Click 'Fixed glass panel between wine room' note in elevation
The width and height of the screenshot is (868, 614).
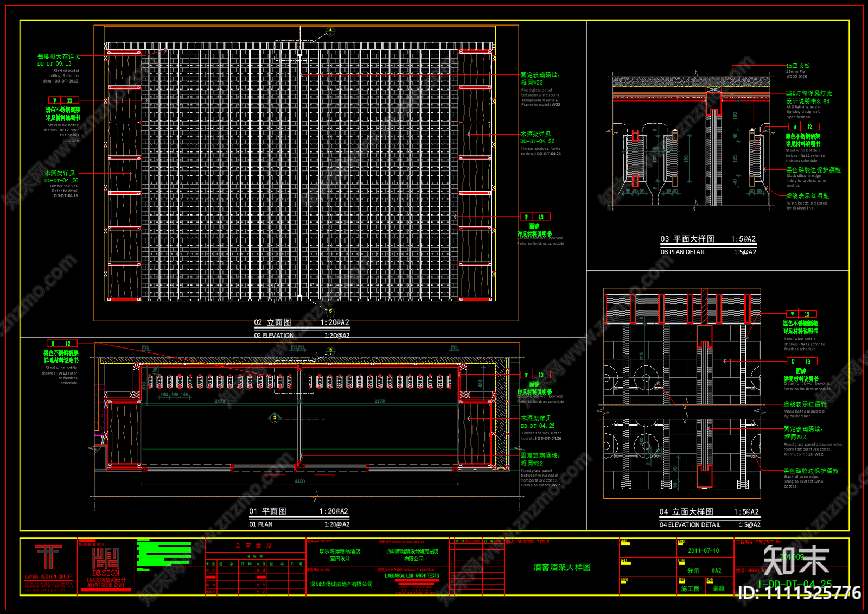coord(540,98)
